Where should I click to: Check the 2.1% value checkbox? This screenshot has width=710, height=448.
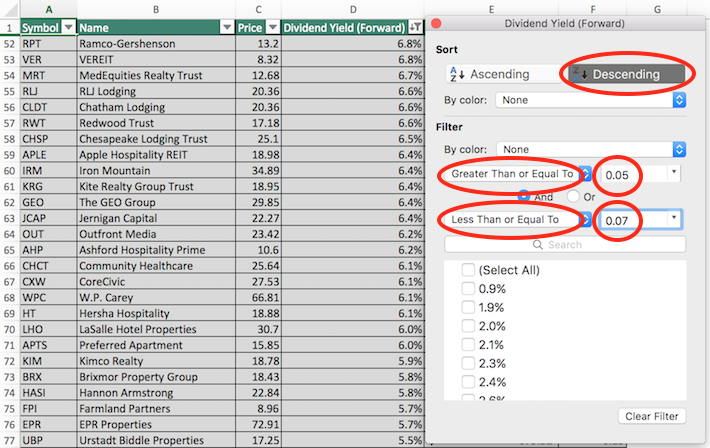(468, 344)
